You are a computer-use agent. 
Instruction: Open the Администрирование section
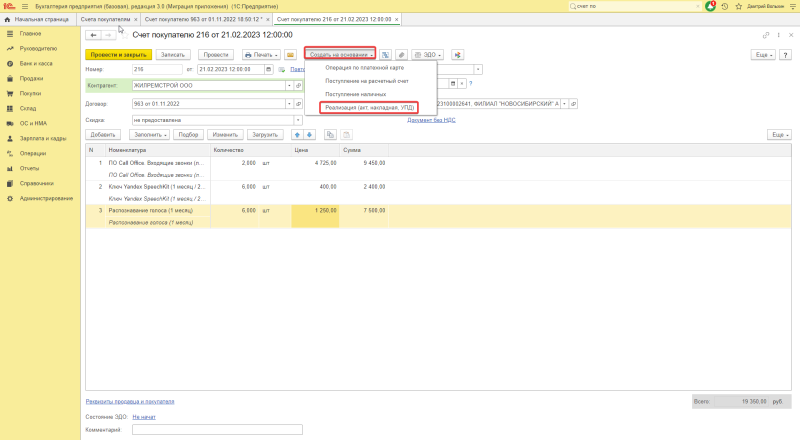46,199
